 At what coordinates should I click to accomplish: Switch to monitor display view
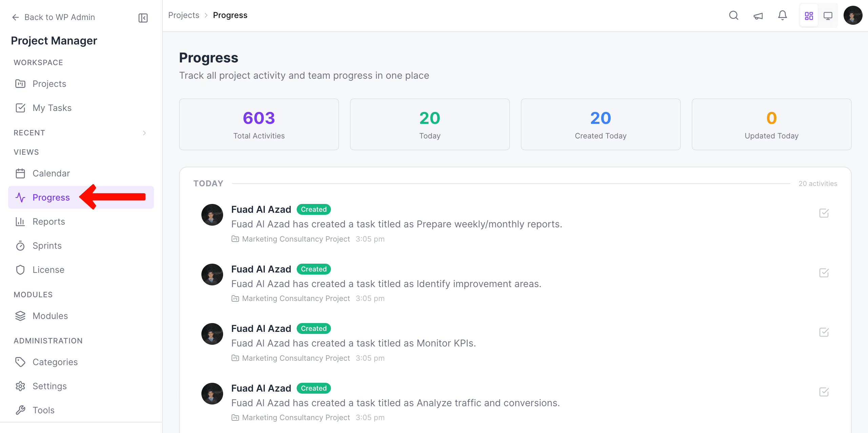pos(828,15)
